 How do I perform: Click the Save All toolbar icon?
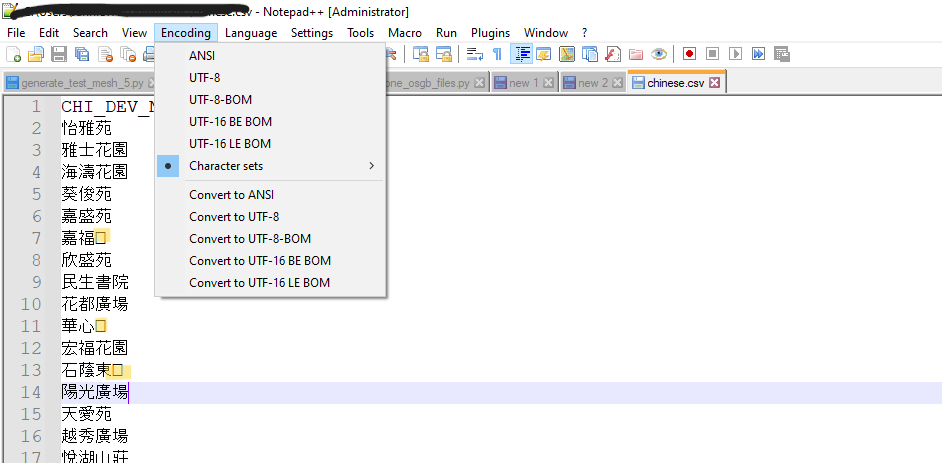click(82, 55)
